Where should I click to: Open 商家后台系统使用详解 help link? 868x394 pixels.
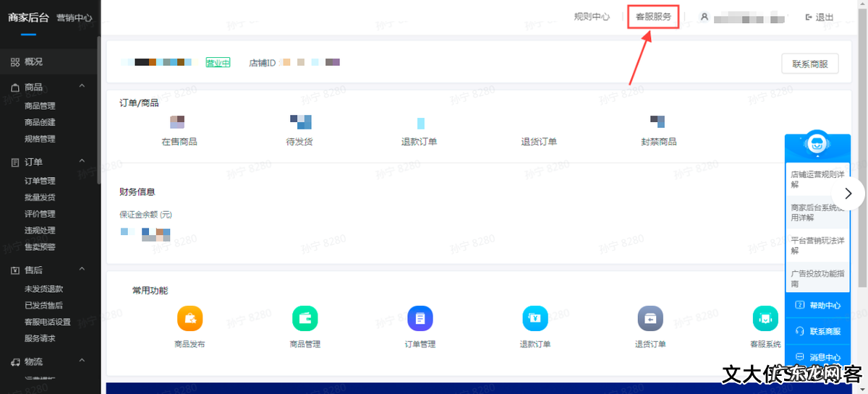pyautogui.click(x=817, y=212)
